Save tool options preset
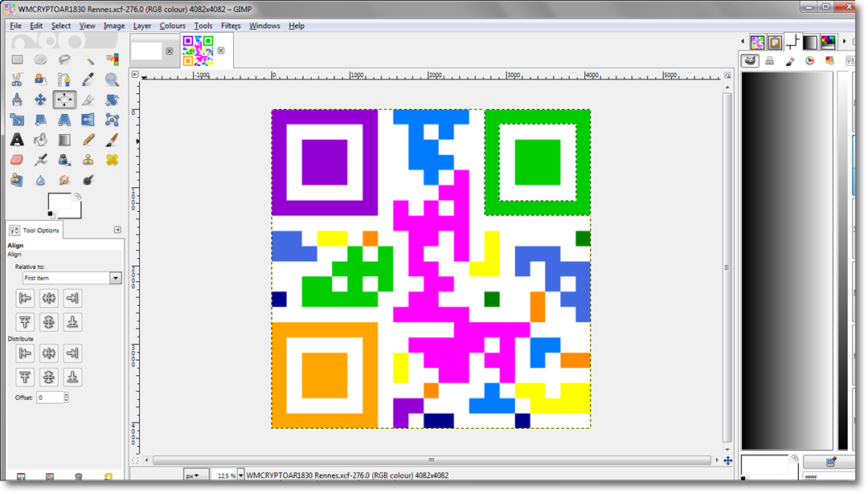The height and width of the screenshot is (494, 868). (x=21, y=476)
